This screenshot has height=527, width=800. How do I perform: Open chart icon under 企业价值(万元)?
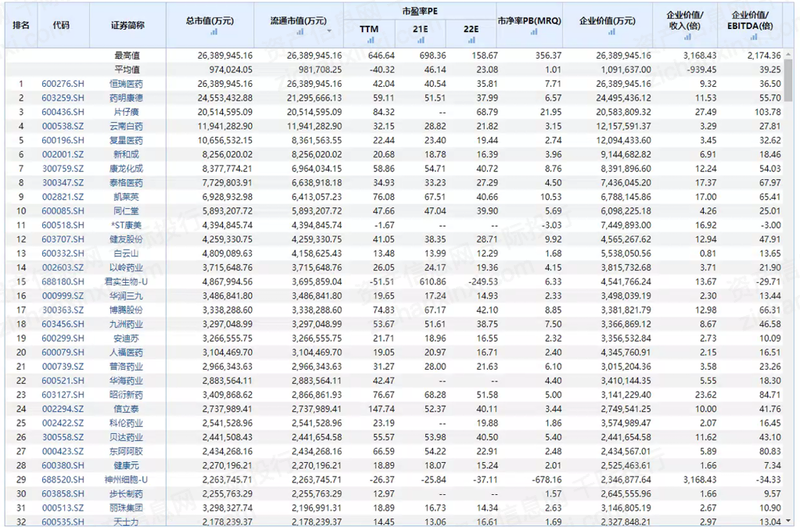(x=611, y=32)
